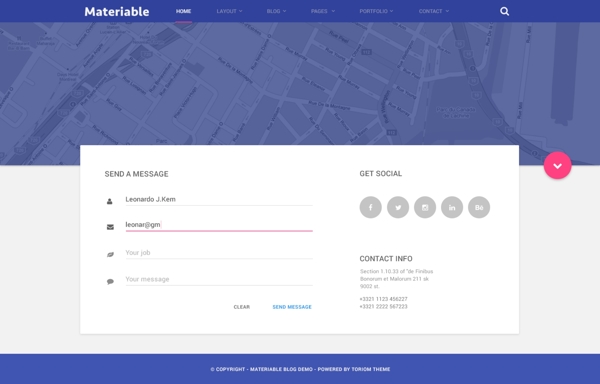This screenshot has height=384, width=600.
Task: Click the Clear button
Action: 241,307
